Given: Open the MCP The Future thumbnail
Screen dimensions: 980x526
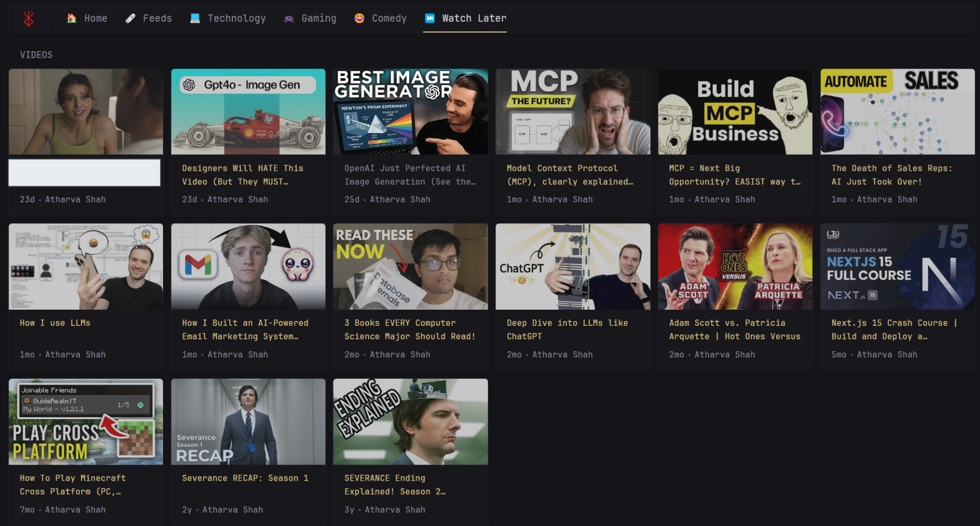Looking at the screenshot, I should coord(573,112).
